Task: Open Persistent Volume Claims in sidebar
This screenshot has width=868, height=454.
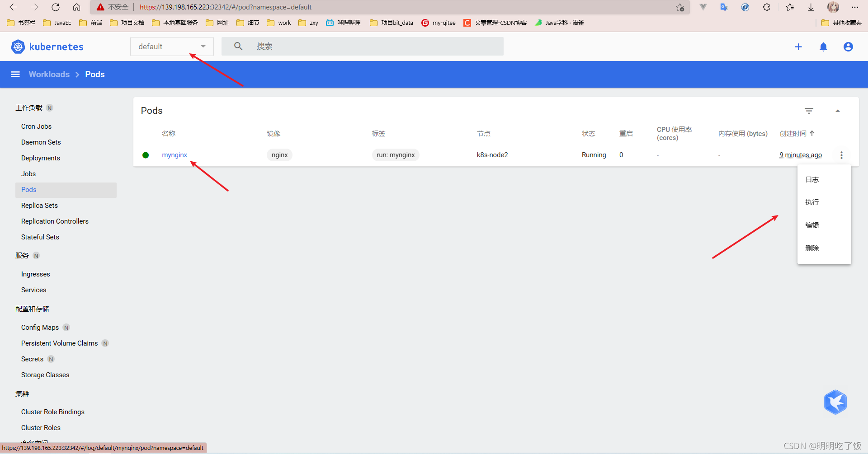Action: [x=59, y=343]
